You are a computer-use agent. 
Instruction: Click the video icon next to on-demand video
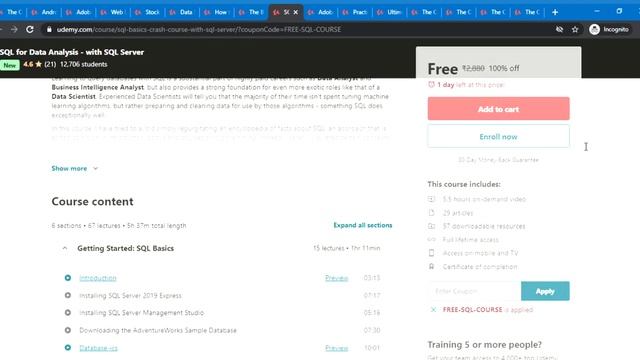point(431,199)
